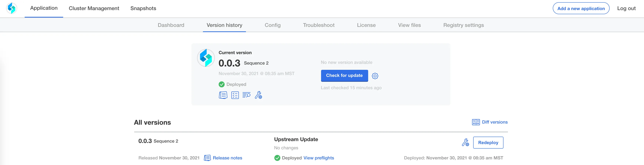Open deploy logs icon in Current version card
644x165 pixels.
pos(246,95)
